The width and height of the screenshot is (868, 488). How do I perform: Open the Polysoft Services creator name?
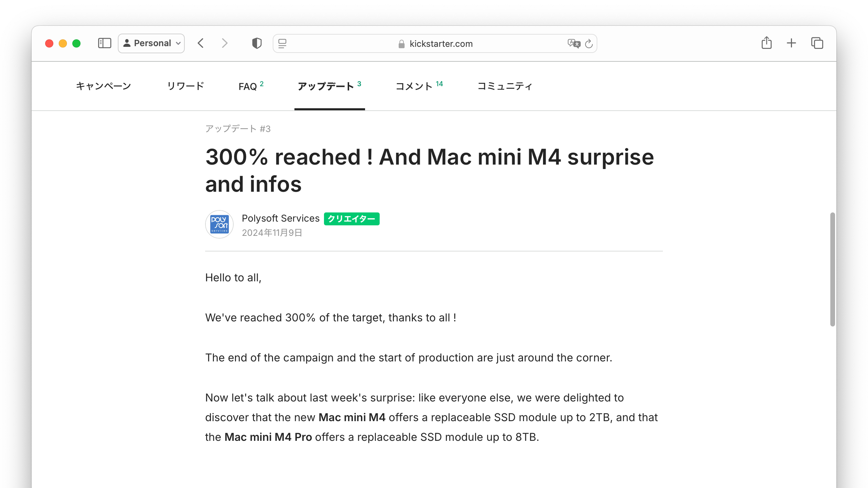pos(281,218)
